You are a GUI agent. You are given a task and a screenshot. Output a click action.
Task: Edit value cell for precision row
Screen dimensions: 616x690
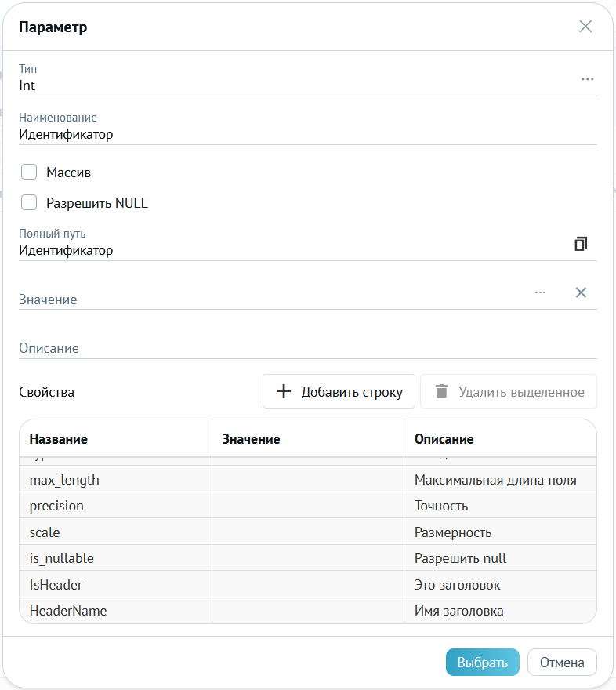[308, 506]
